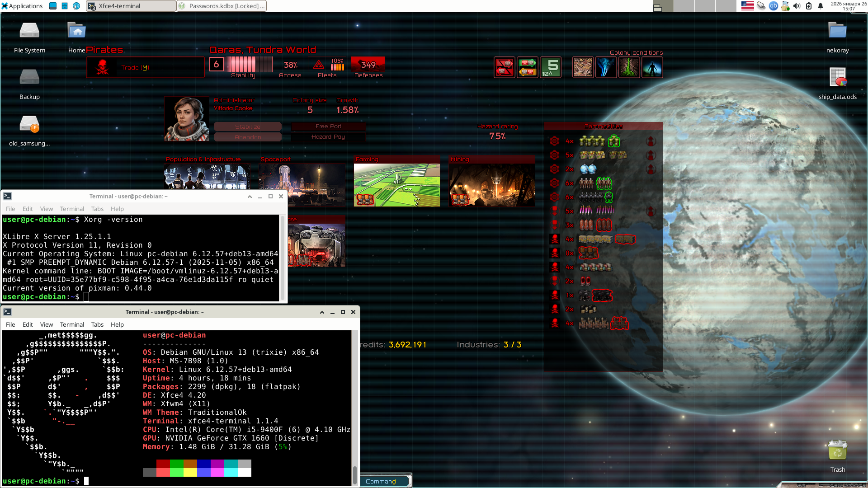Viewport: 868px width, 488px height.
Task: Open the Passwords.kdbx [Locked] taskbar window
Action: point(222,6)
